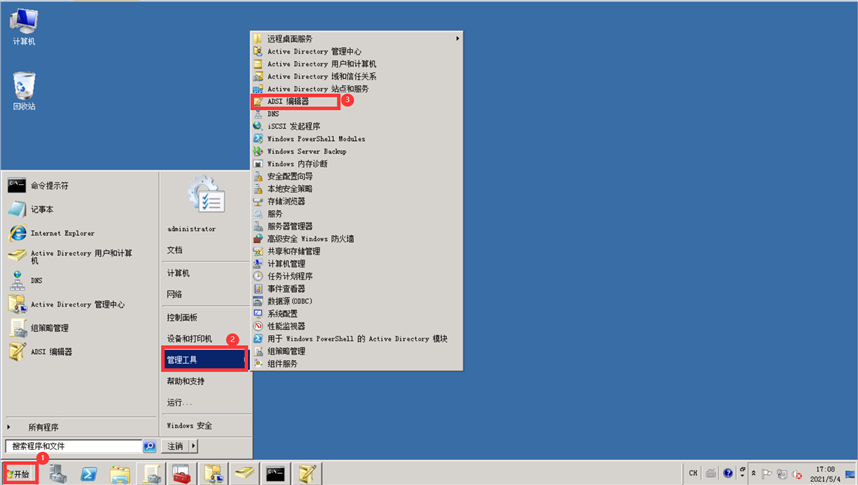Open 性能监视器
The image size is (858, 485).
click(x=356, y=326)
